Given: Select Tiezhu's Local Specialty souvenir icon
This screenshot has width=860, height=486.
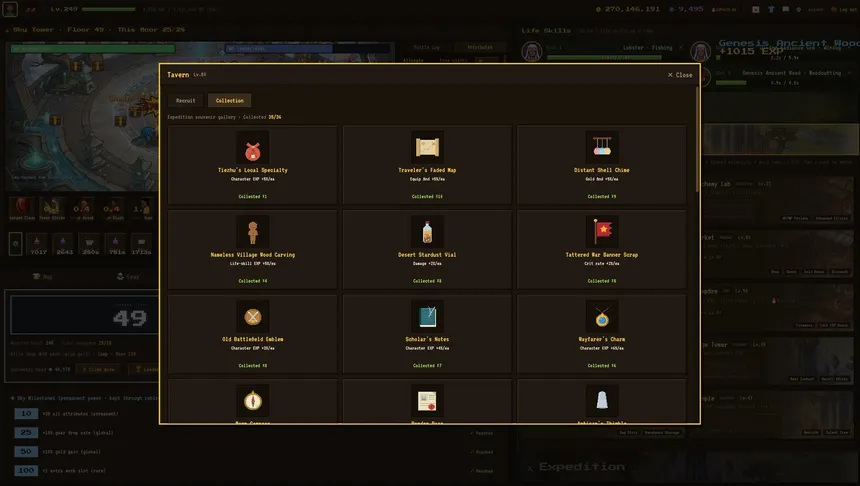Looking at the screenshot, I should [253, 147].
